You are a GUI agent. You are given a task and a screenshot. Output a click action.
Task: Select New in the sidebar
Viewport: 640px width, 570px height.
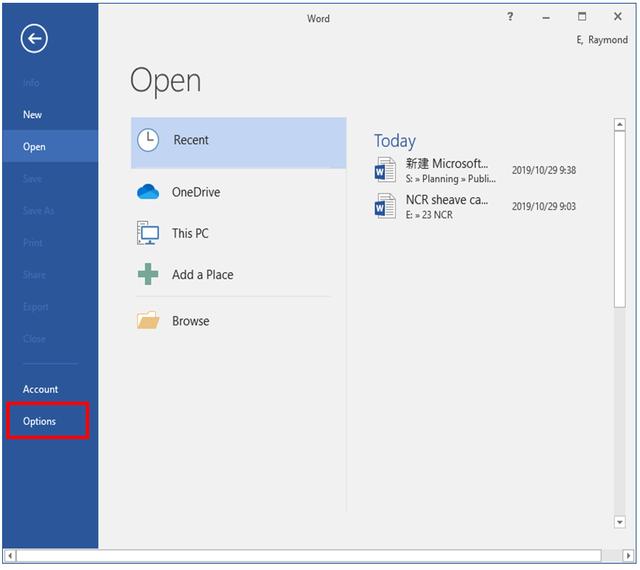33,115
